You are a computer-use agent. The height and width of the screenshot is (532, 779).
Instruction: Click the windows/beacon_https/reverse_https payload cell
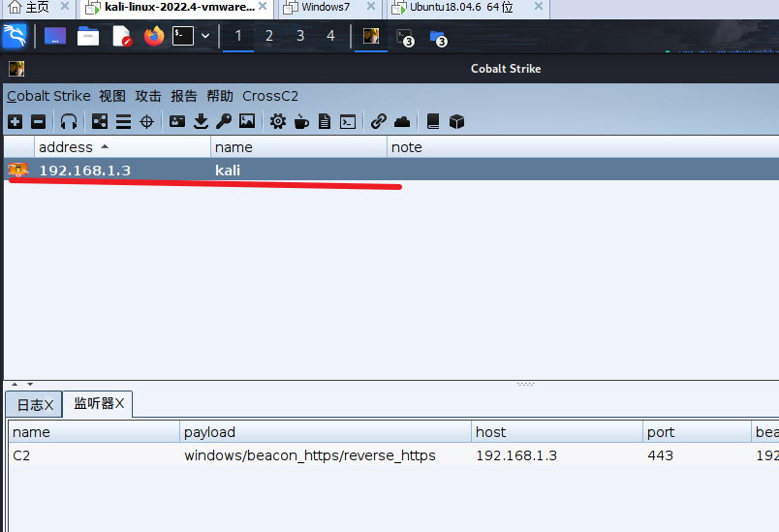(310, 455)
